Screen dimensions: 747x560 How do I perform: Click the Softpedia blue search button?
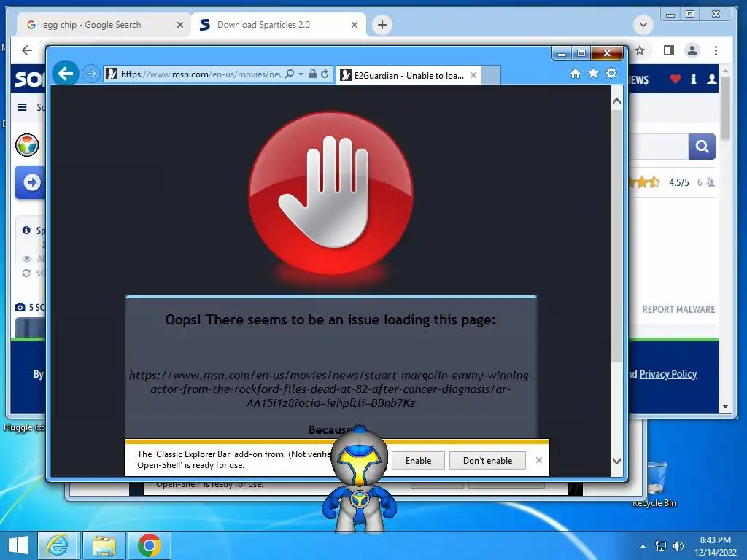[x=703, y=146]
